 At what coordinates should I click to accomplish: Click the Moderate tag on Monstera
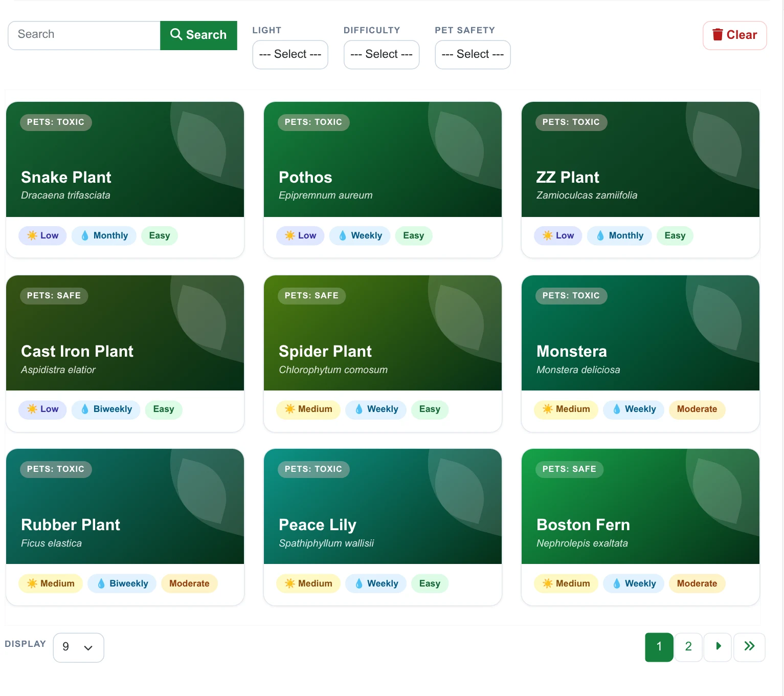pyautogui.click(x=697, y=409)
